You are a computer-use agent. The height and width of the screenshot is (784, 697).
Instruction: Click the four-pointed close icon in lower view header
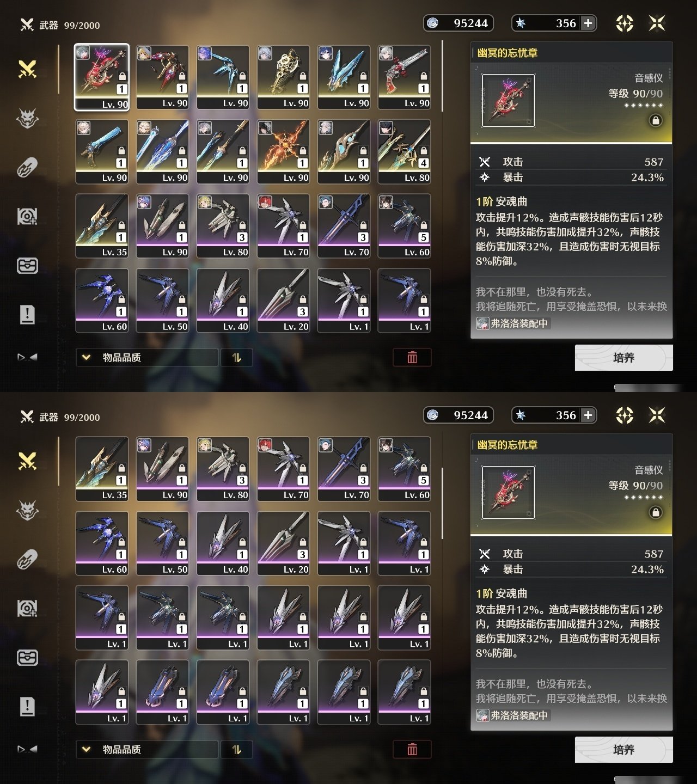point(657,415)
